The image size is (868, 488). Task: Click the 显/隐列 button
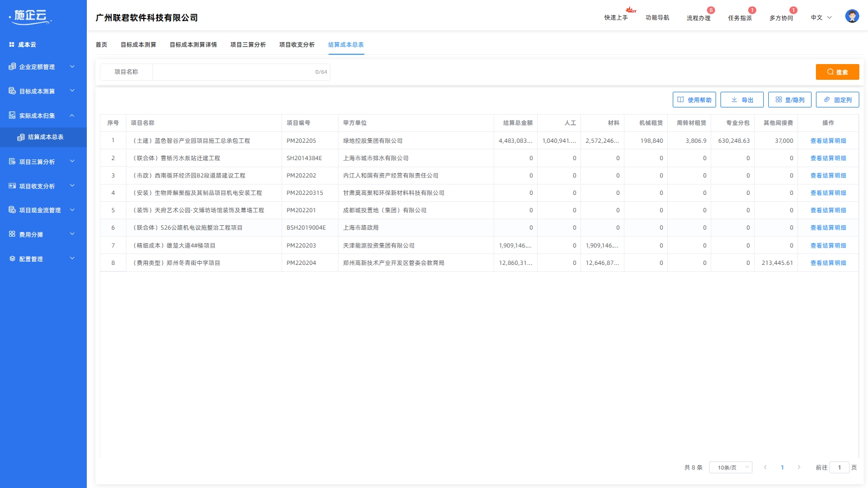coord(790,100)
